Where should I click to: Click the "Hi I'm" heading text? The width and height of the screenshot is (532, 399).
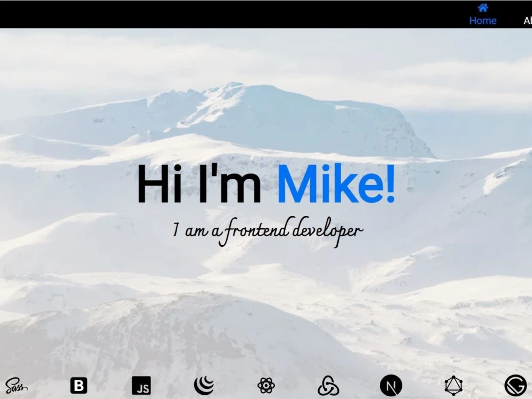[199, 184]
